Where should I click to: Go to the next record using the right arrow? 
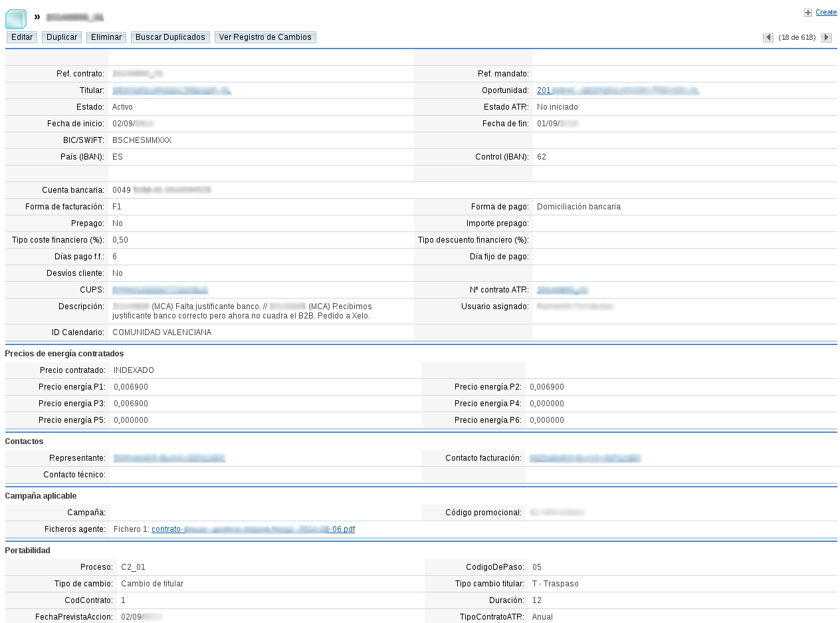(826, 37)
